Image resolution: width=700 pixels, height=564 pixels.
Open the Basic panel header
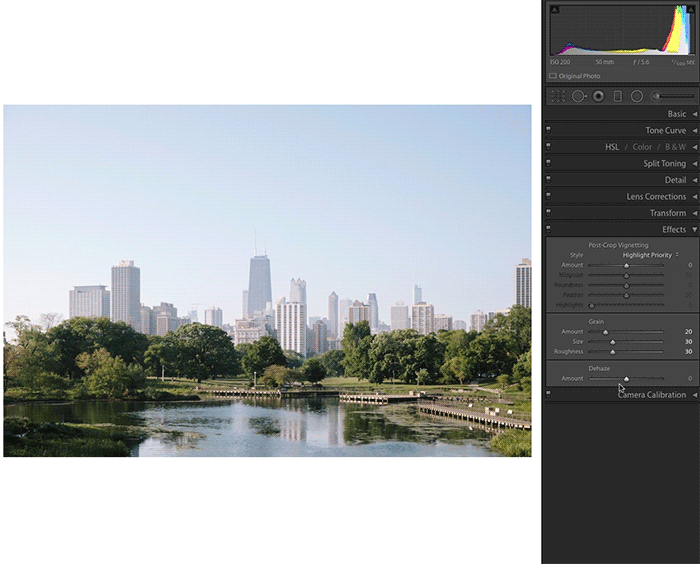click(621, 114)
